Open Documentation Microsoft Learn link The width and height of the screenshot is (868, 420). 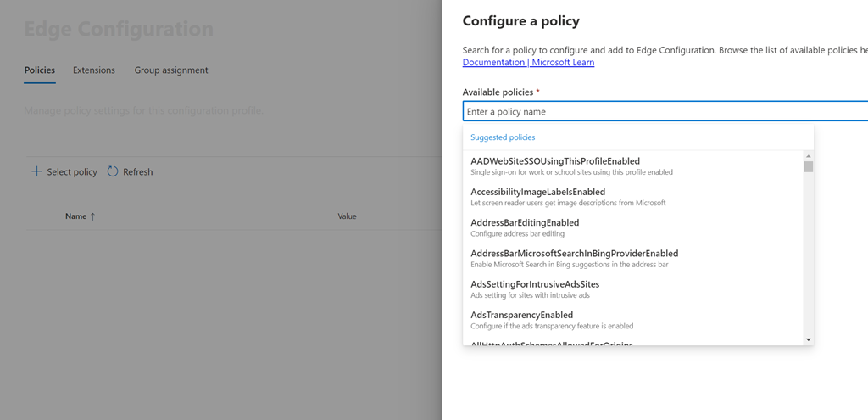point(528,63)
